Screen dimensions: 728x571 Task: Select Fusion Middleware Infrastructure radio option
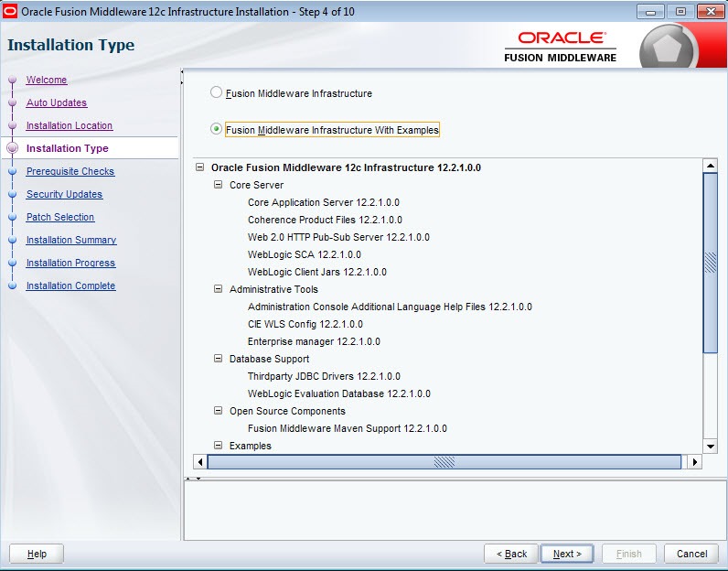coord(216,92)
